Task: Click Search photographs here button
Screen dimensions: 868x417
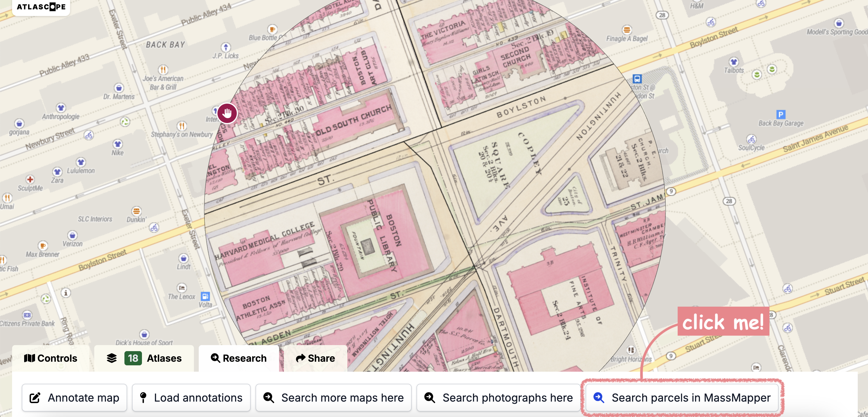Action: tap(498, 398)
